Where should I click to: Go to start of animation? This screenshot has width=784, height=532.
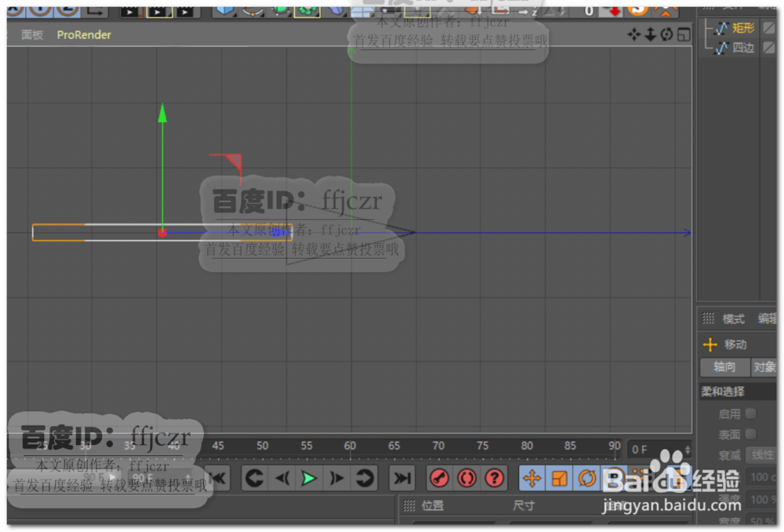coord(219,479)
